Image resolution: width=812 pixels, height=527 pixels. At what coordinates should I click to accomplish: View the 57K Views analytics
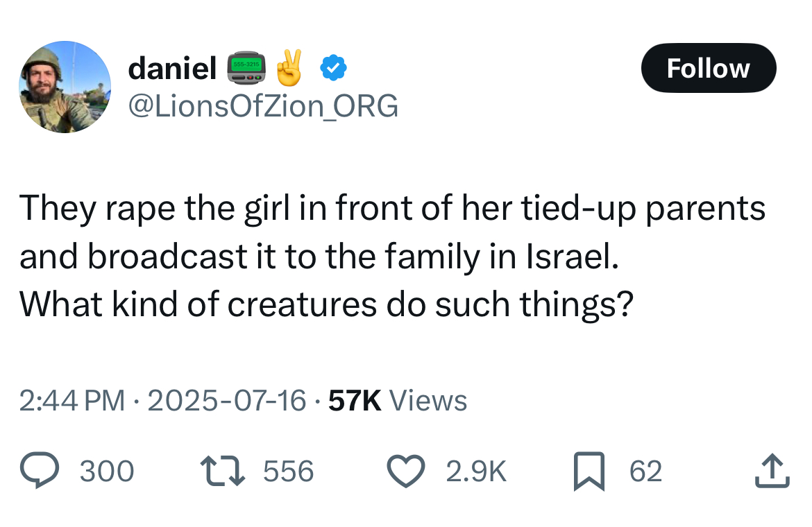tap(398, 400)
